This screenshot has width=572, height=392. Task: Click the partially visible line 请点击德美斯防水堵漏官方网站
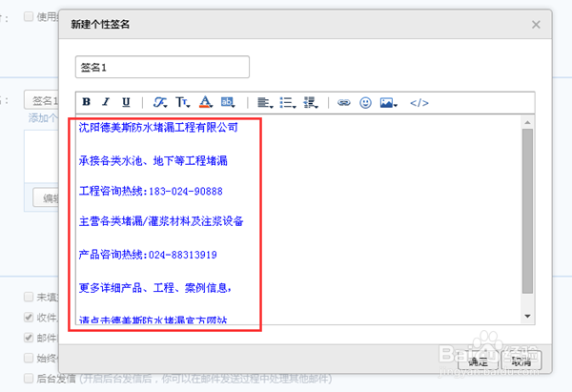[153, 320]
